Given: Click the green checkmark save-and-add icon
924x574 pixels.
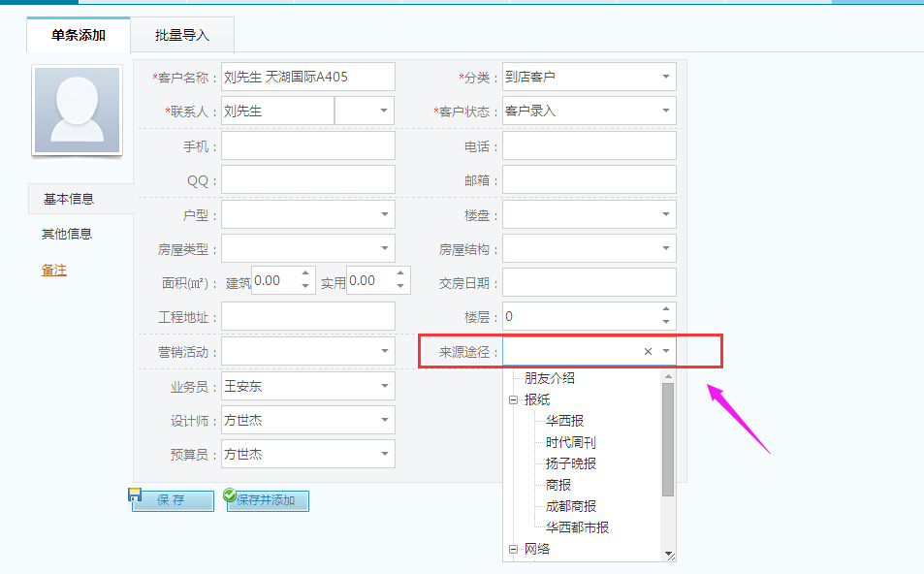Looking at the screenshot, I should pos(230,495).
